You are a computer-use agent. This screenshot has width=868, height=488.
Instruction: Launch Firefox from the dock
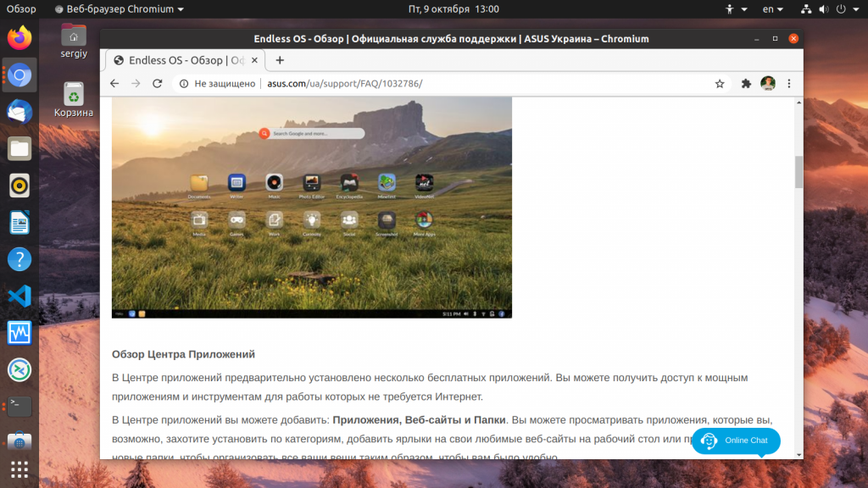19,38
